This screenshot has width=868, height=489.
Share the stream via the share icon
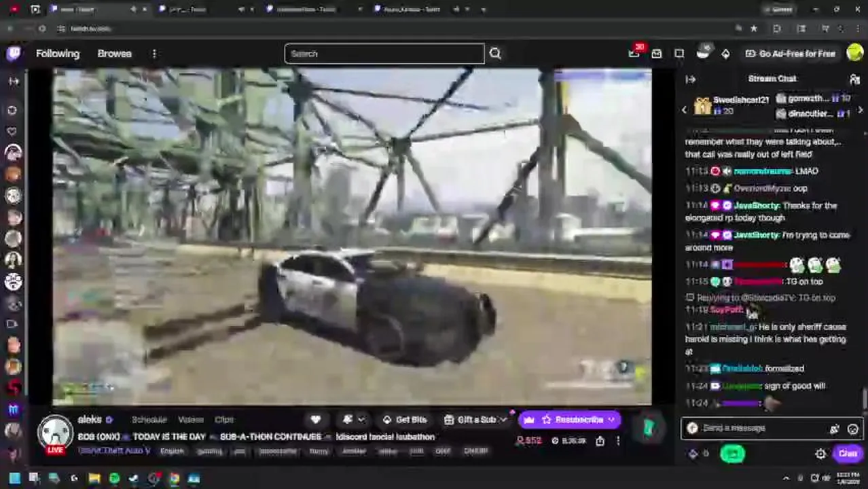point(600,441)
